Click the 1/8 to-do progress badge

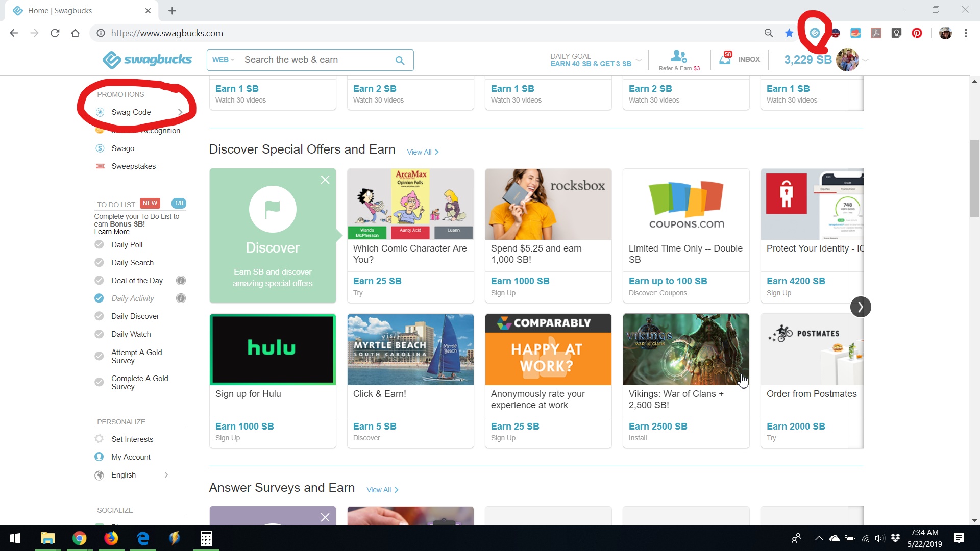[179, 203]
